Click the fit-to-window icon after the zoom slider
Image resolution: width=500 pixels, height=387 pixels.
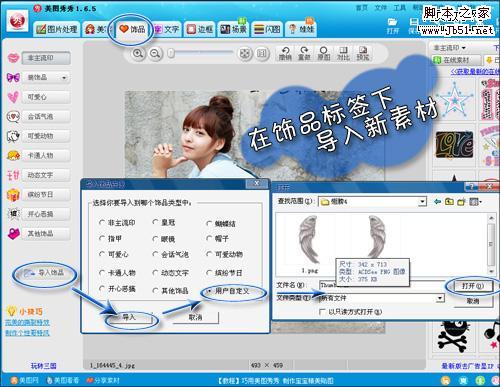coord(245,54)
